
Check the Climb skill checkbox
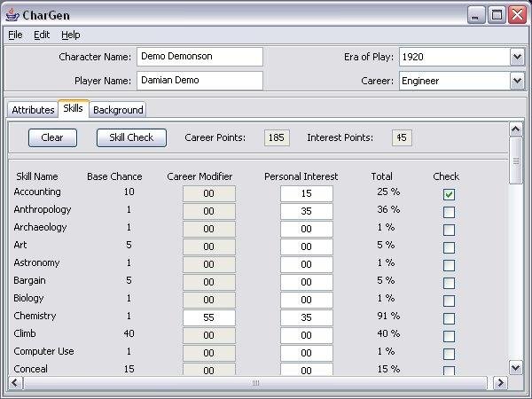tap(449, 336)
